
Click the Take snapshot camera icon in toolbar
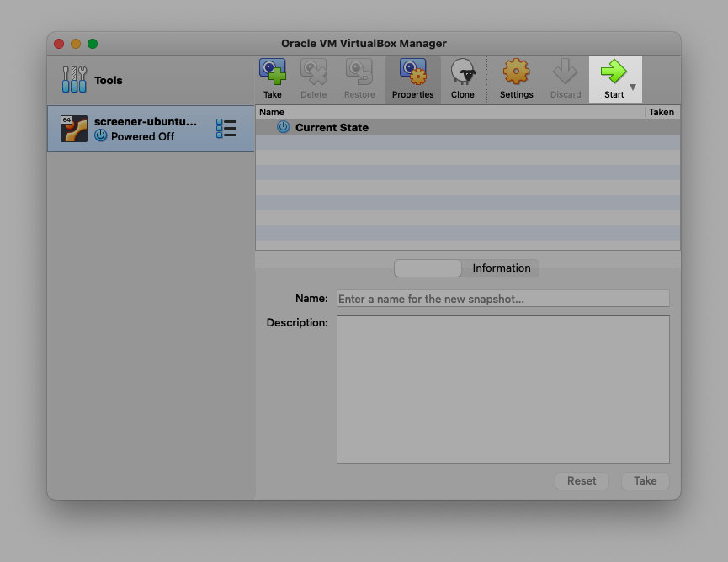click(272, 73)
